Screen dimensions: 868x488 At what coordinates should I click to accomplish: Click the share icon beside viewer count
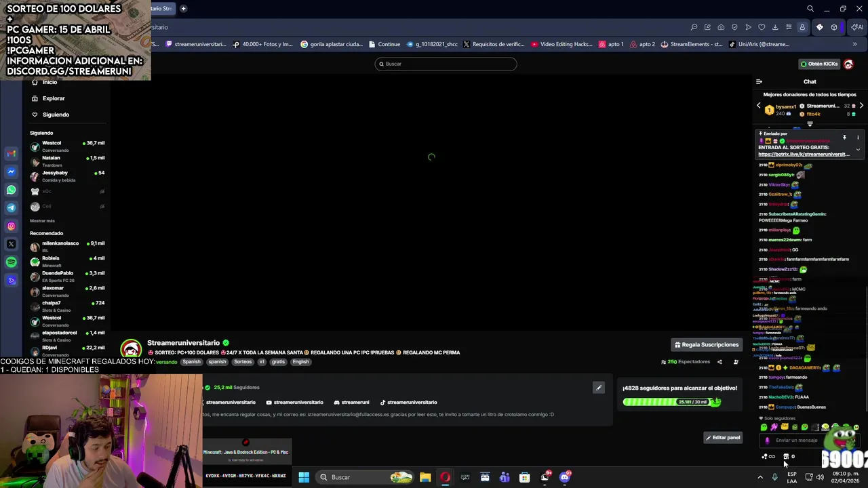pyautogui.click(x=719, y=362)
